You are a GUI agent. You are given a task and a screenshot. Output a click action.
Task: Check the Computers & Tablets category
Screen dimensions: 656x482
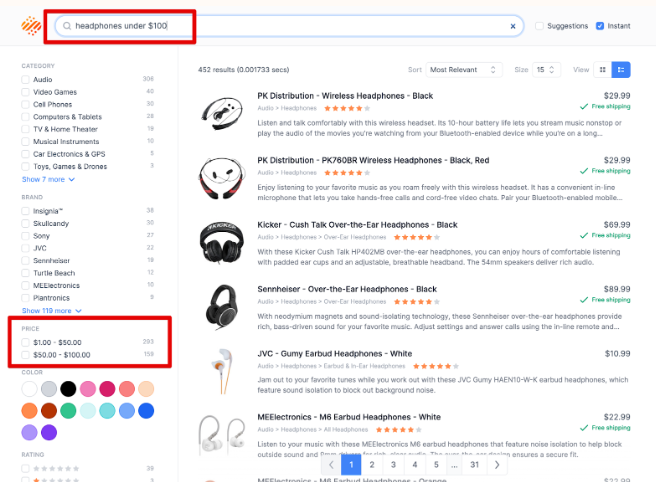[x=26, y=117]
